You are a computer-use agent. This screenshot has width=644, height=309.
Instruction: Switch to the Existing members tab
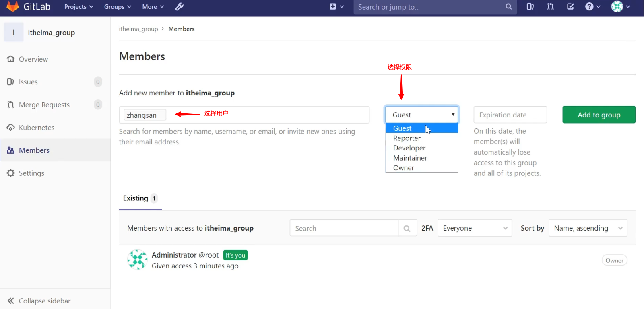pyautogui.click(x=140, y=198)
